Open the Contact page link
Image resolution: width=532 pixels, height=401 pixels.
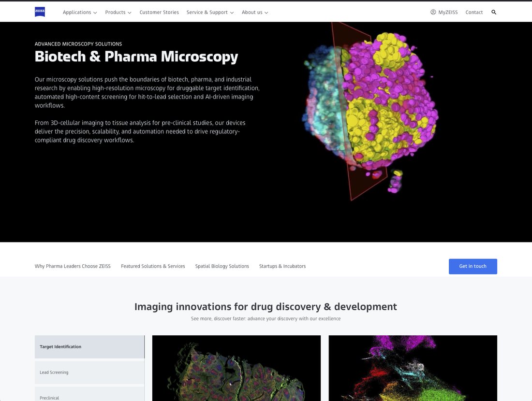click(474, 12)
